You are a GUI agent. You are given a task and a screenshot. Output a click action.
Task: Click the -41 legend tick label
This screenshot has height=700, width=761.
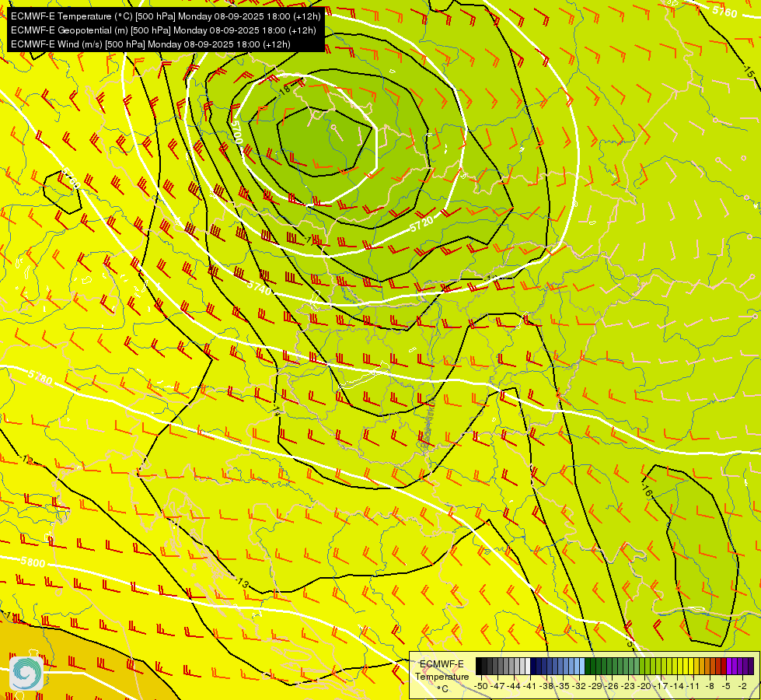(530, 685)
